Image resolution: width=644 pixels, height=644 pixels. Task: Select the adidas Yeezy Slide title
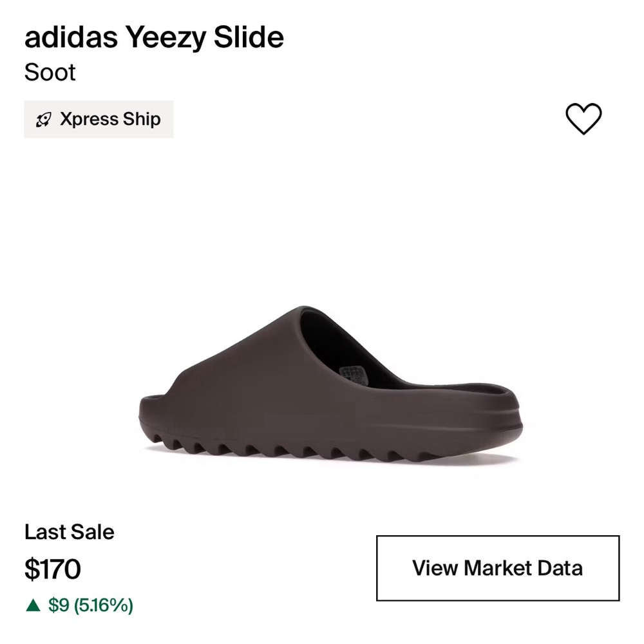point(154,37)
